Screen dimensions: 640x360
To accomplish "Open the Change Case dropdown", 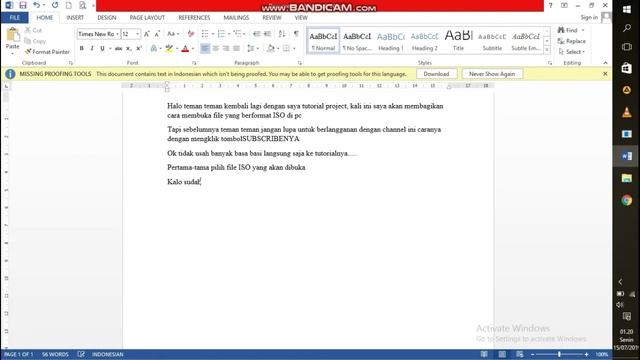I will (x=173, y=34).
